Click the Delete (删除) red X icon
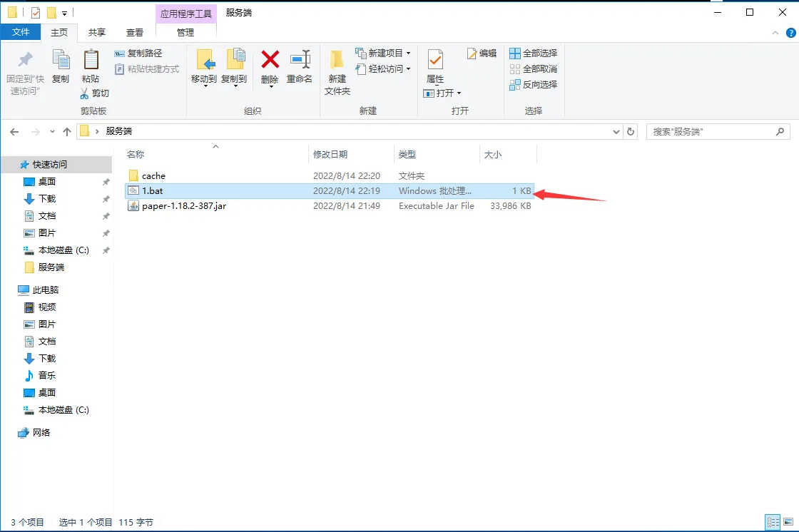799x532 pixels. click(x=270, y=61)
